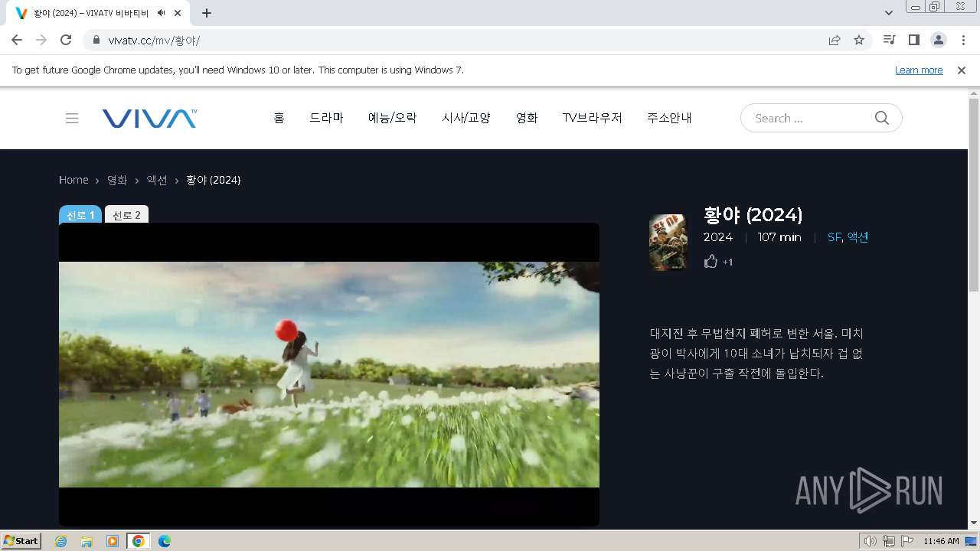Open Chrome three-dot menu

click(x=963, y=40)
